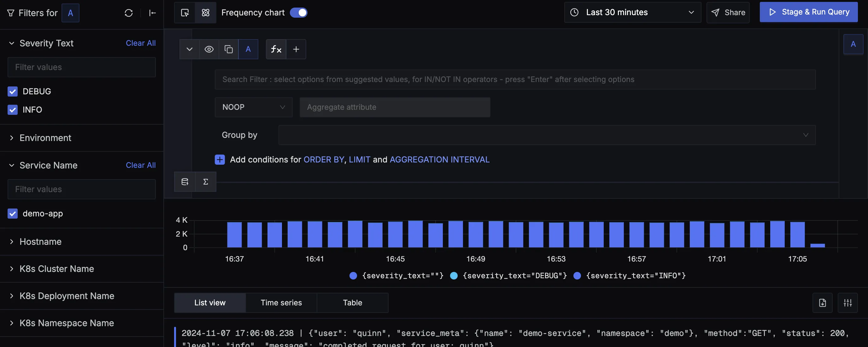Screen dimensions: 868x347
Task: Expand the K8s Deployment Name section
Action: point(11,296)
